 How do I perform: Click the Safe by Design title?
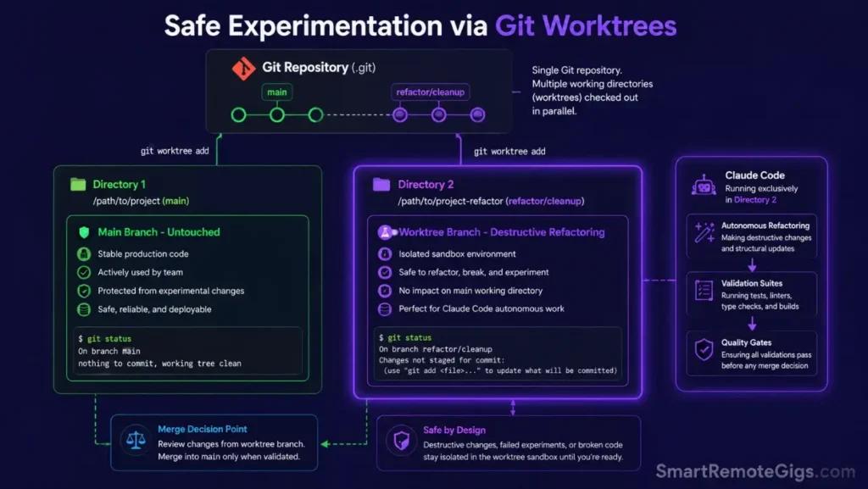tap(454, 431)
